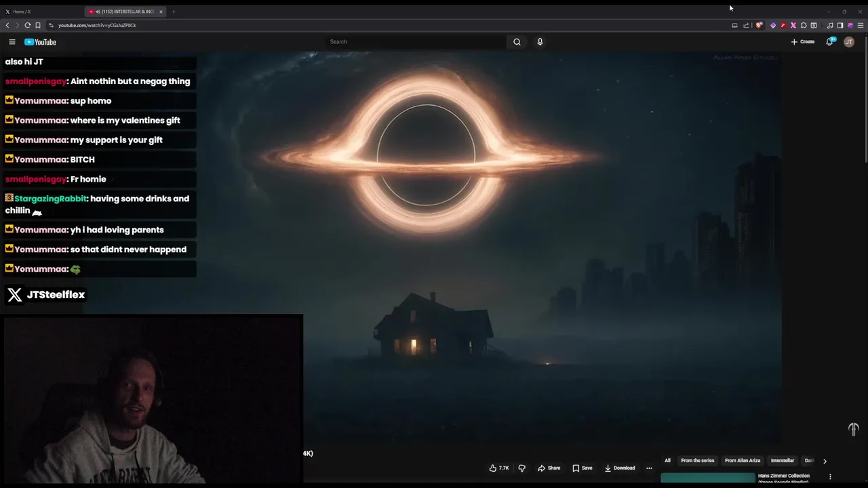Toggle the browser sidebar panel icon
The image size is (868, 488).
pos(840,25)
